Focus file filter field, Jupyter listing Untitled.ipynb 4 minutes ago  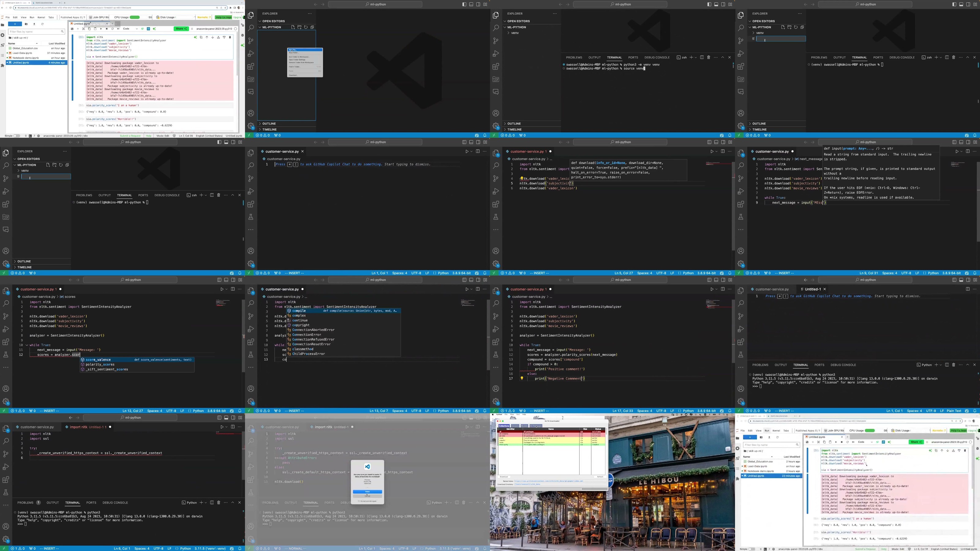coord(36,32)
